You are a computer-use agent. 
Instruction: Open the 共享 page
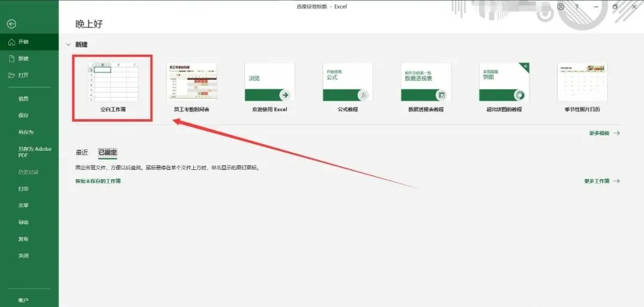(29, 206)
